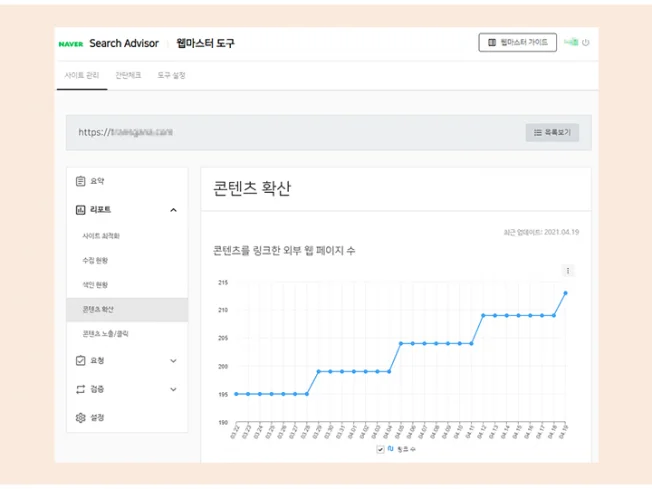652x489 pixels.
Task: Uncheck the 링크 수 legend checkbox
Action: pos(380,449)
